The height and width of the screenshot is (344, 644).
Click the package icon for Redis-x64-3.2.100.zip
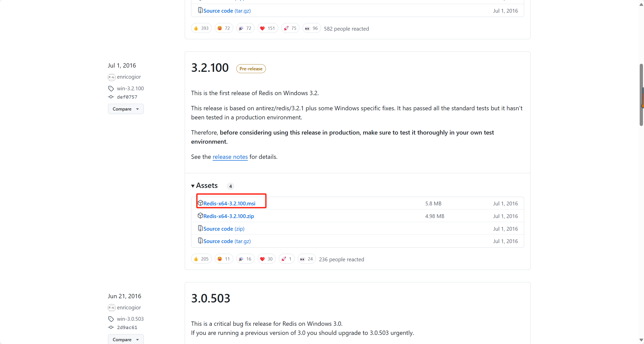point(200,216)
